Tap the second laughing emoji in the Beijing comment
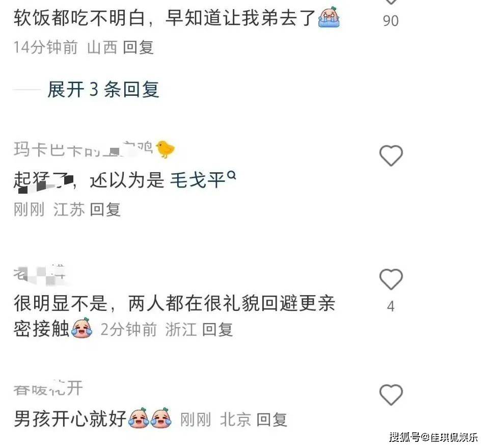Image resolution: width=489 pixels, height=448 pixels. click(161, 418)
